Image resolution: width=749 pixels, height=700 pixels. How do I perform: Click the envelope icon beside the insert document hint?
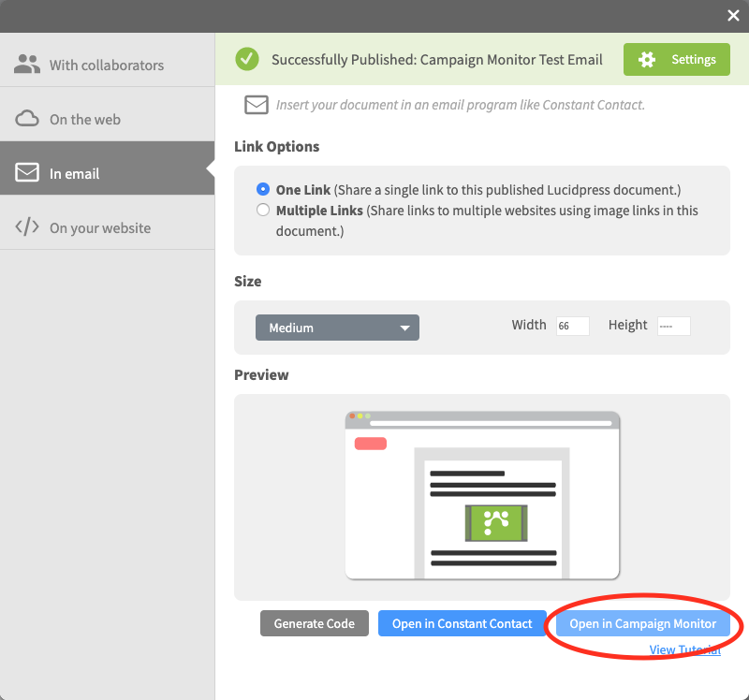point(257,105)
